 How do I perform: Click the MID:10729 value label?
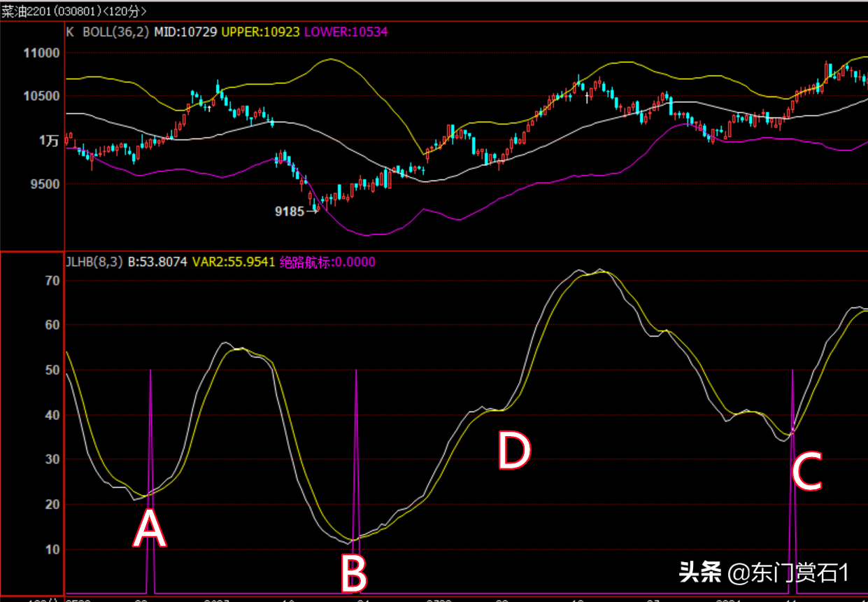[x=185, y=31]
